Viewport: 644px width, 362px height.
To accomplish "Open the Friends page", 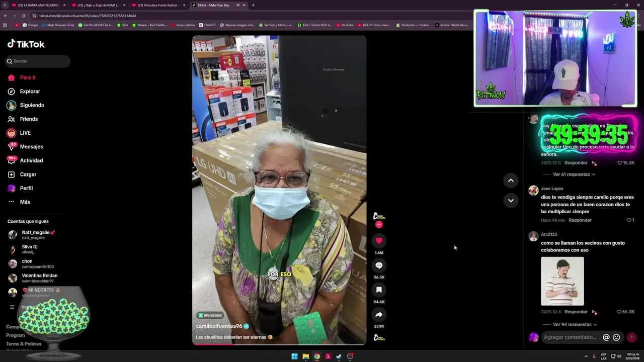I will 23,119.
